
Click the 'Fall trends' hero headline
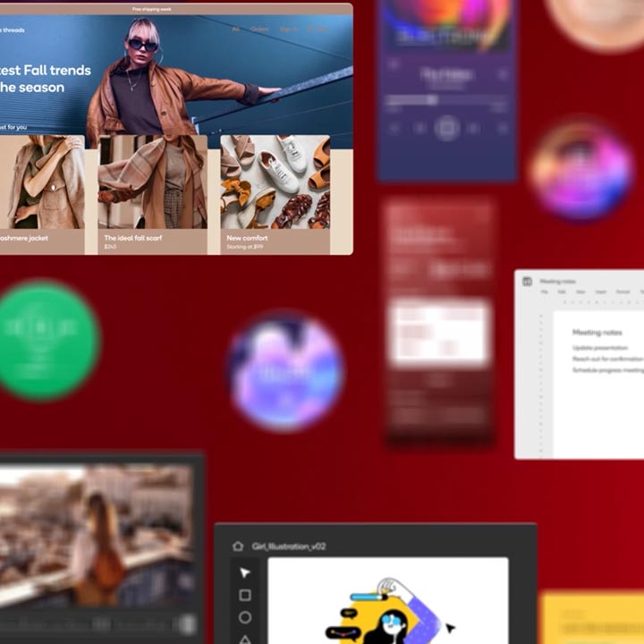pyautogui.click(x=46, y=79)
